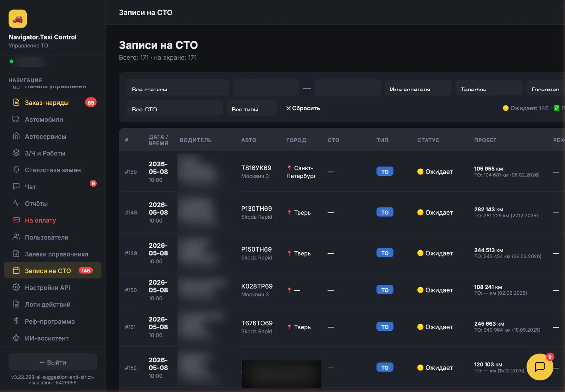
Task: Click the З/Ч и Работы layers icon
Action: pyautogui.click(x=16, y=153)
